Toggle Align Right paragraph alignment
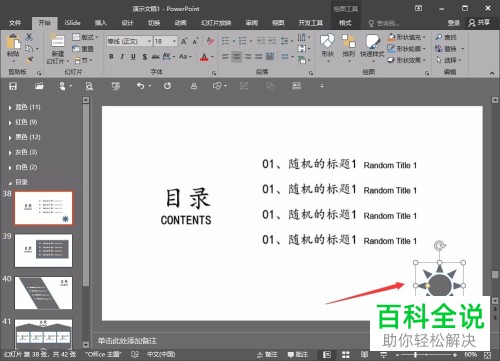This screenshot has width=500, height=361. click(x=248, y=57)
